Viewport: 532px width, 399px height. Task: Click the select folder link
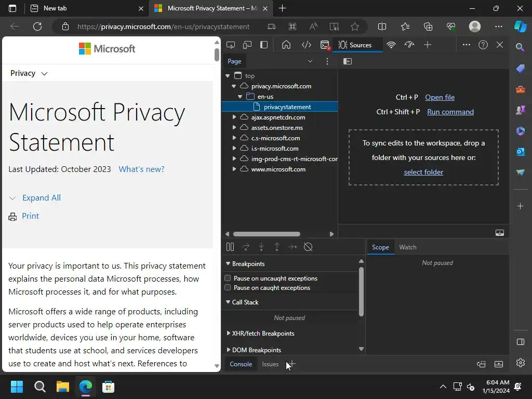pos(423,172)
